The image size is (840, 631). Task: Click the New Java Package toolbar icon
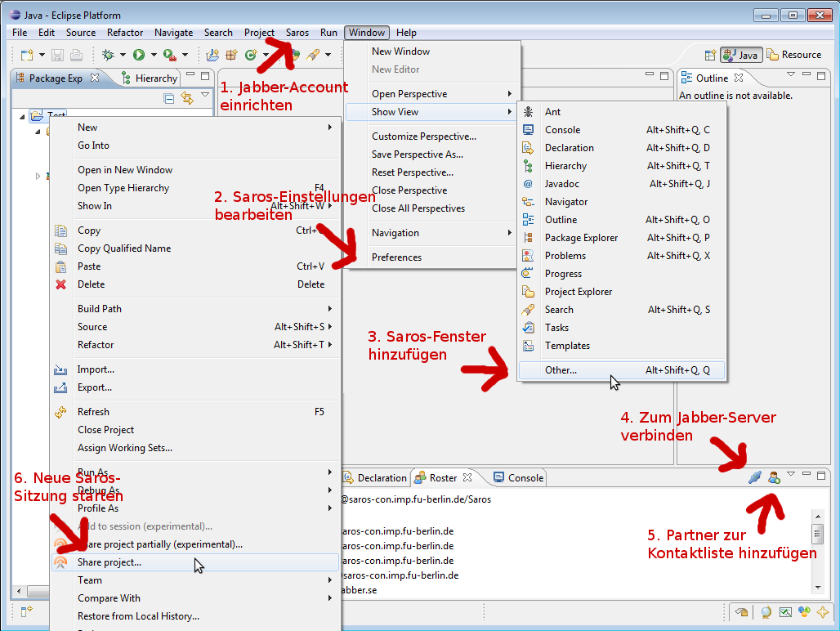(x=231, y=55)
